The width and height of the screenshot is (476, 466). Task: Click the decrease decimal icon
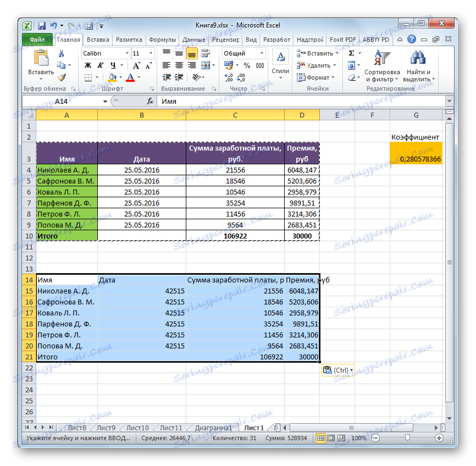tap(241, 77)
